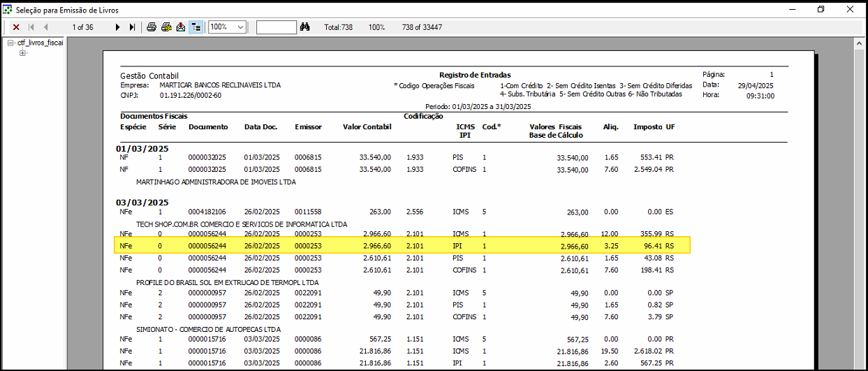Click the '03/03/2025' date group header
This screenshot has height=371, width=868.
coord(142,202)
